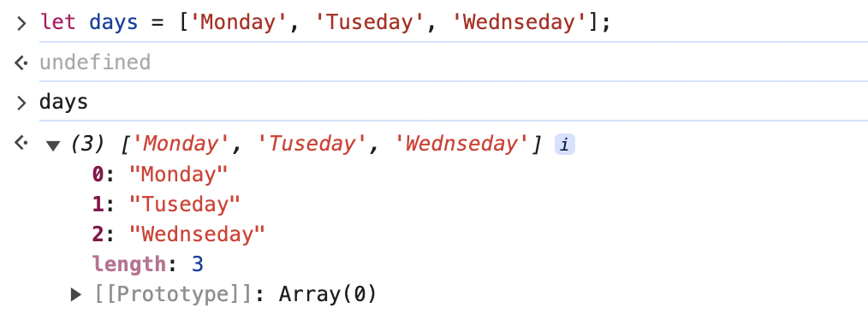Collapse the expanded days array triangle
This screenshot has height=320, width=868.
(52, 146)
